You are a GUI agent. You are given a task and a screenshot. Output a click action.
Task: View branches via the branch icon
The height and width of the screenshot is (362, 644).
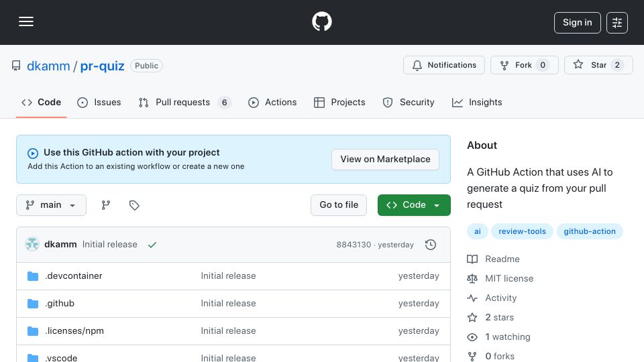[x=106, y=205]
